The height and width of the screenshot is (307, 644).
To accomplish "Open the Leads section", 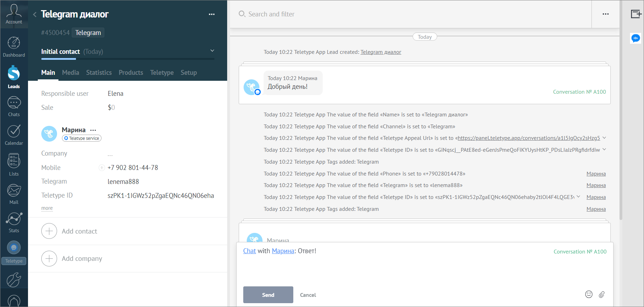I will point(14,77).
